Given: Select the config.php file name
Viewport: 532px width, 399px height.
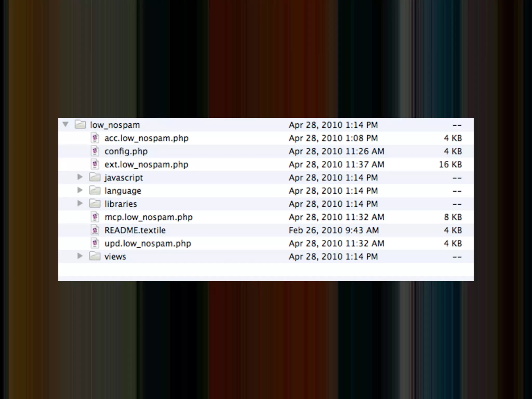Looking at the screenshot, I should pos(126,151).
